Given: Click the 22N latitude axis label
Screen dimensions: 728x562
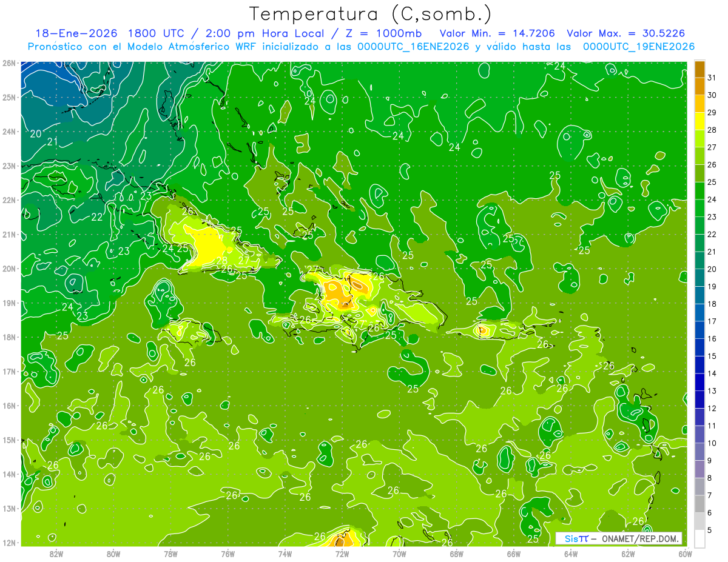Looking at the screenshot, I should [8, 200].
